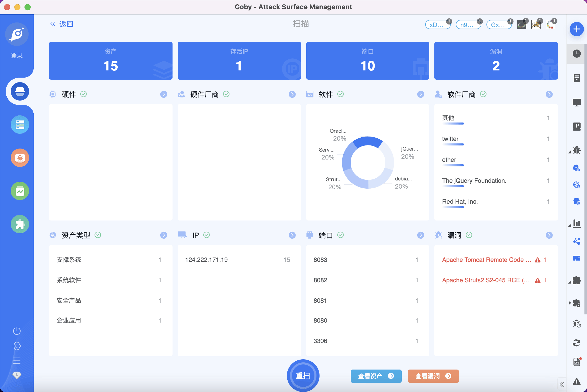Click the dark blue Oracle donut chart segment
The width and height of the screenshot is (587, 392).
(x=368, y=141)
